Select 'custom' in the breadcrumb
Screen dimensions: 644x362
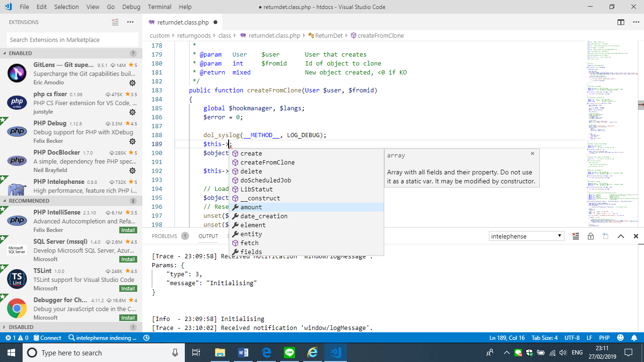pyautogui.click(x=160, y=35)
